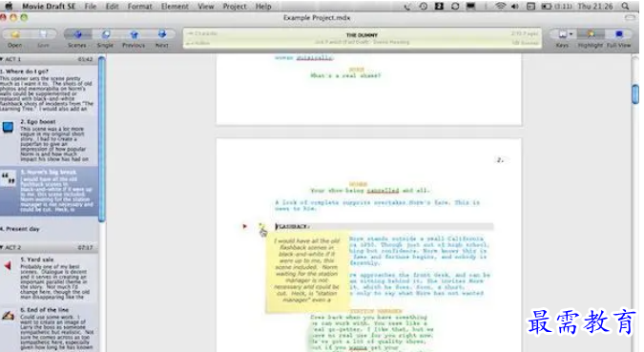This screenshot has height=352, width=644.
Task: Click the Time Machine clock icon
Action: [x=423, y=6]
